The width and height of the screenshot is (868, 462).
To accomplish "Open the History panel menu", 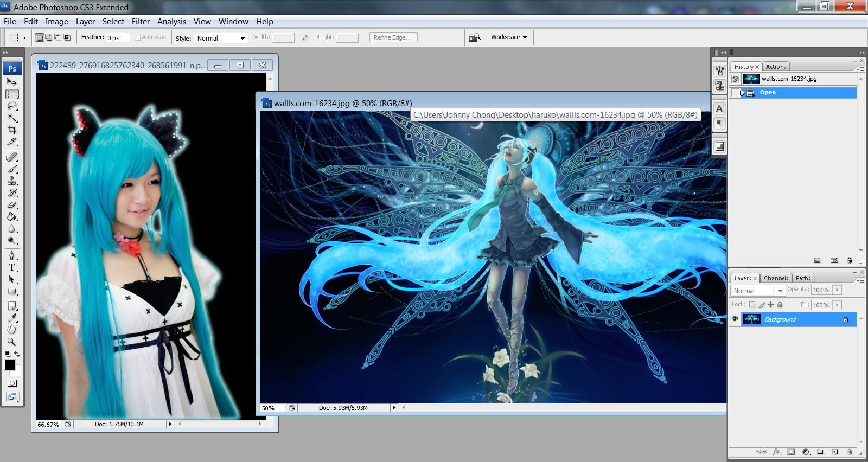I will [x=860, y=69].
